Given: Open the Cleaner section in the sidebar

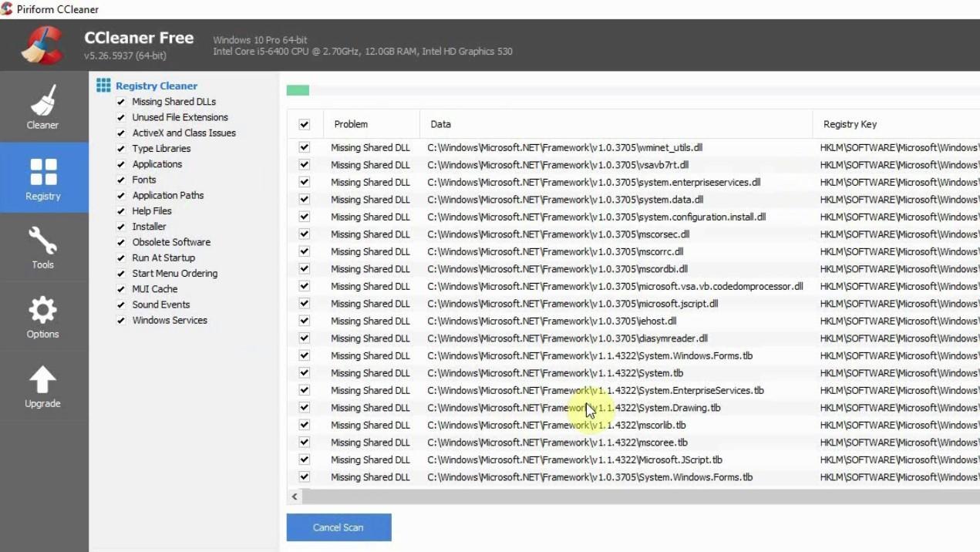Looking at the screenshot, I should (x=43, y=107).
